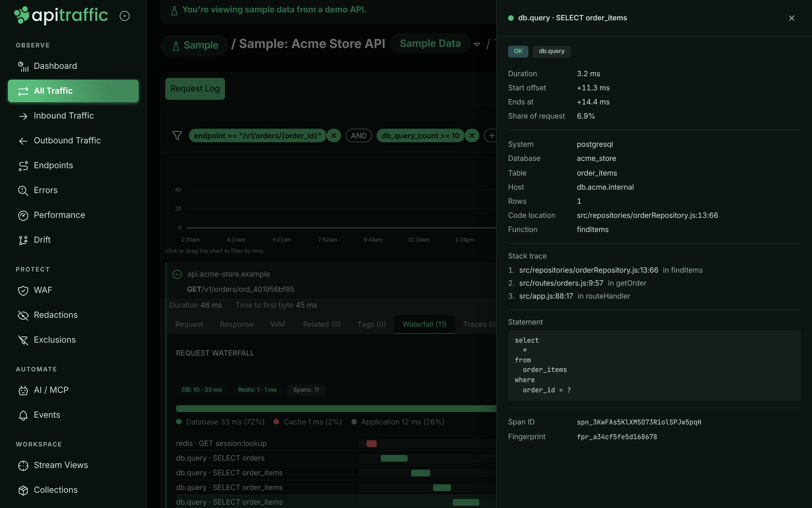The image size is (812, 508).
Task: Switch to the Related (0) tab
Action: [322, 325]
